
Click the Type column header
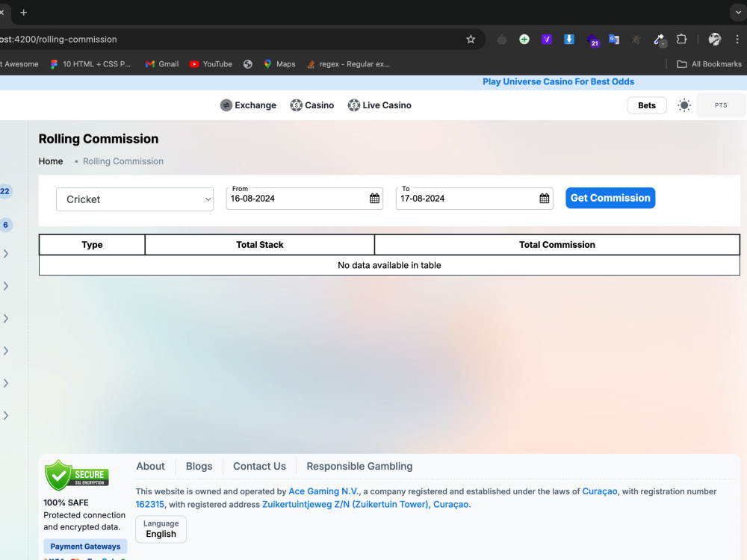[92, 245]
